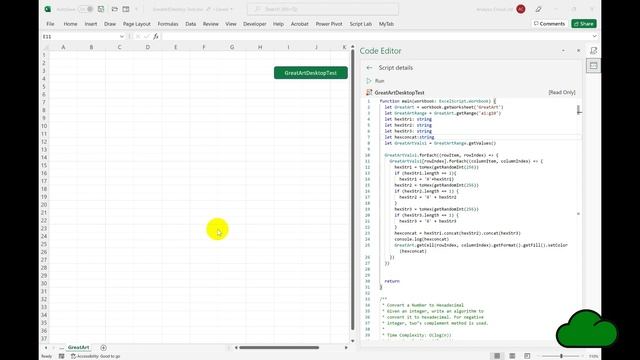Click the pen icon near account avatar
This screenshot has height=360, width=640.
tap(538, 9)
